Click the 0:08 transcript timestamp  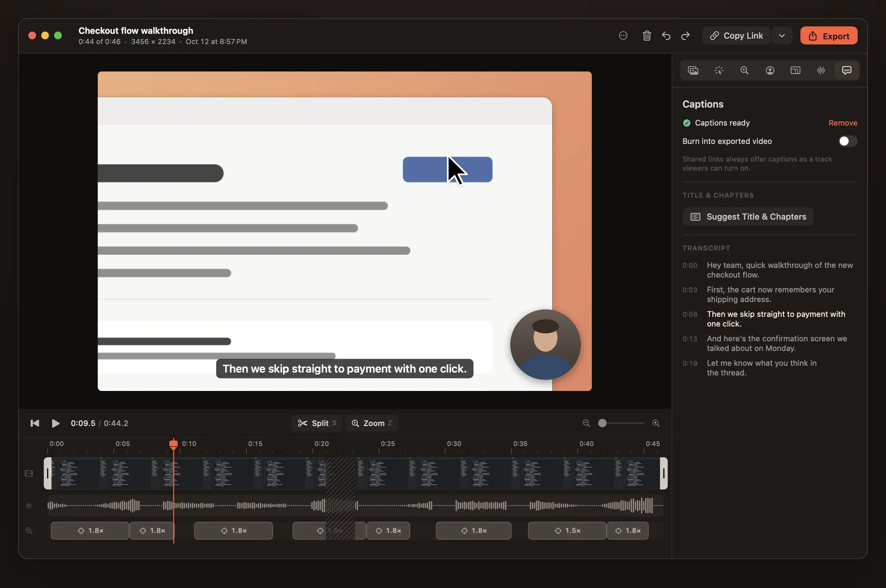tap(690, 315)
